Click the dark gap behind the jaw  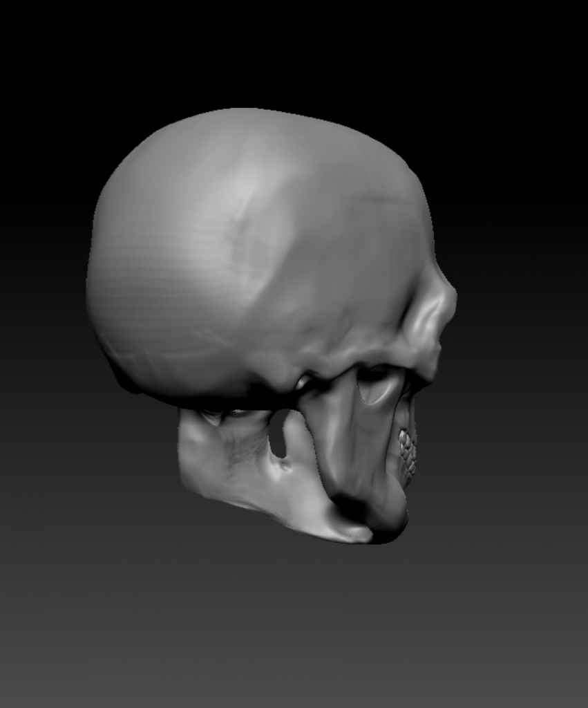coord(279,434)
